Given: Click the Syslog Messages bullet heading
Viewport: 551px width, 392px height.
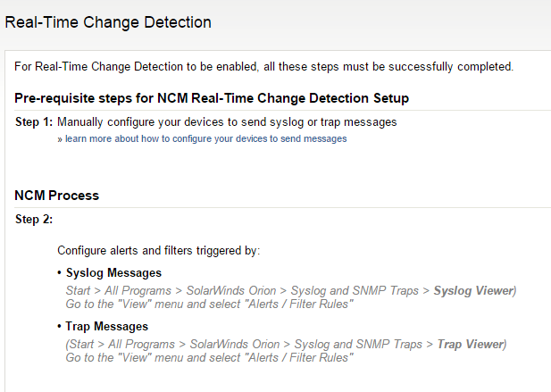Looking at the screenshot, I should (113, 272).
